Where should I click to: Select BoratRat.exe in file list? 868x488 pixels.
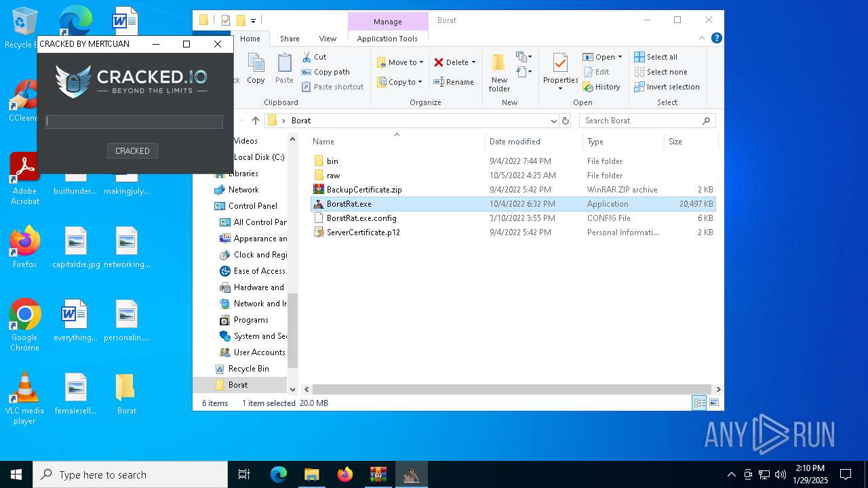pyautogui.click(x=513, y=204)
